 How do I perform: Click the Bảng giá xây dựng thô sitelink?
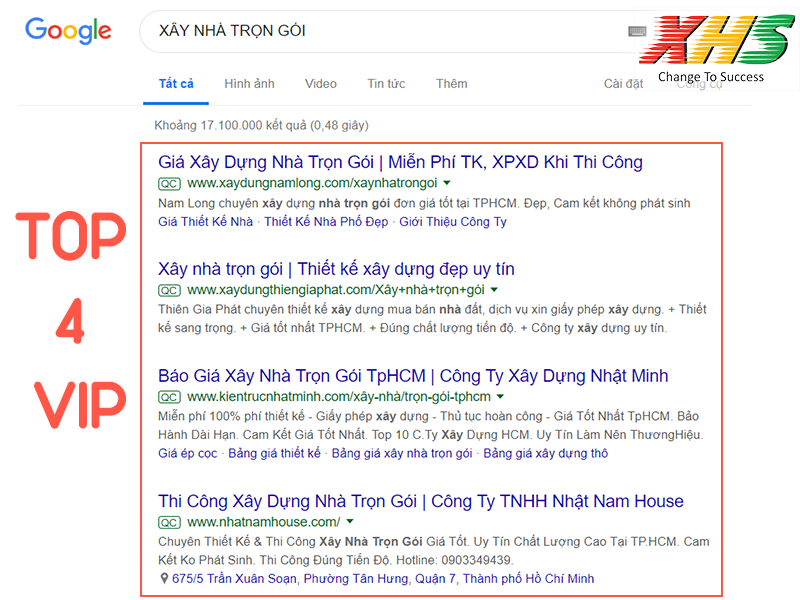(x=545, y=454)
